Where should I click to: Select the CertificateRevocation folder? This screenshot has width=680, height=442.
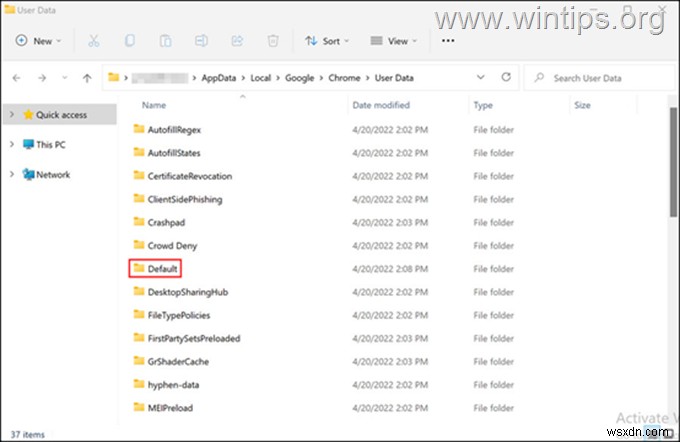pyautogui.click(x=190, y=176)
